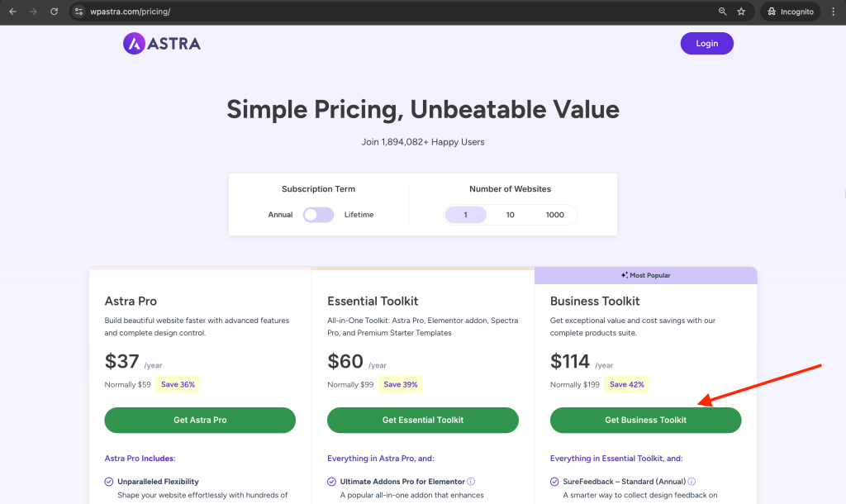Open Chrome three-dot menu
This screenshot has height=504, width=846.
(x=833, y=12)
